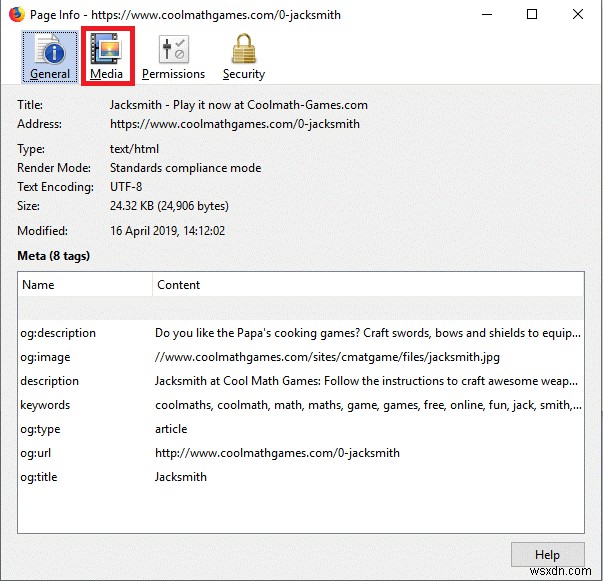Image resolution: width=603 pixels, height=581 pixels.
Task: Open the Security padlock tab
Action: tap(244, 57)
